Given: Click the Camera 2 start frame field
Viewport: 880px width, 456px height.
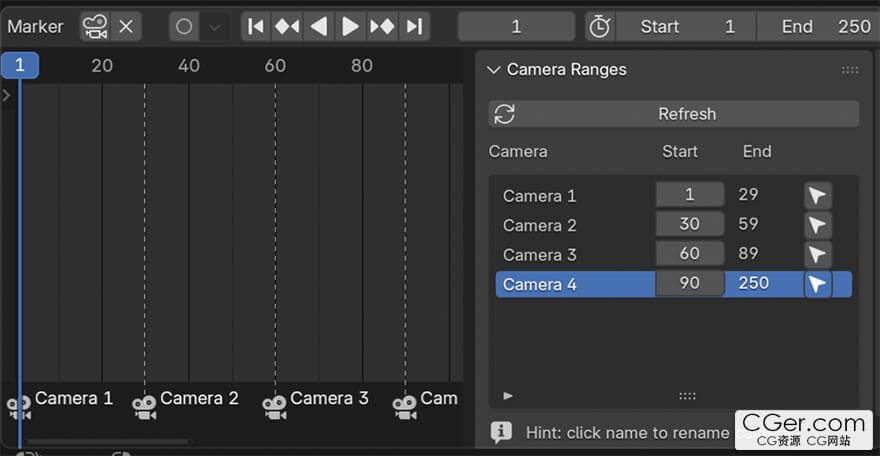Looking at the screenshot, I should [689, 225].
